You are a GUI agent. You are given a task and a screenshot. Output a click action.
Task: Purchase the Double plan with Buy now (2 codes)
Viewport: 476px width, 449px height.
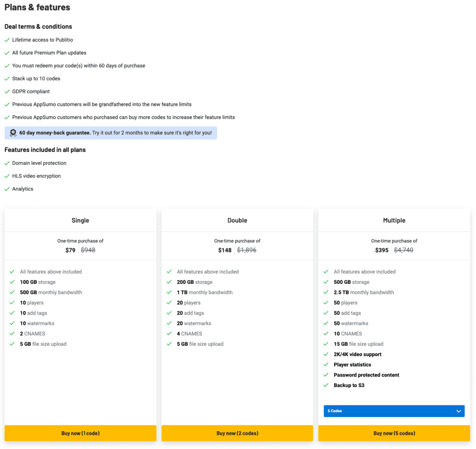tap(238, 433)
